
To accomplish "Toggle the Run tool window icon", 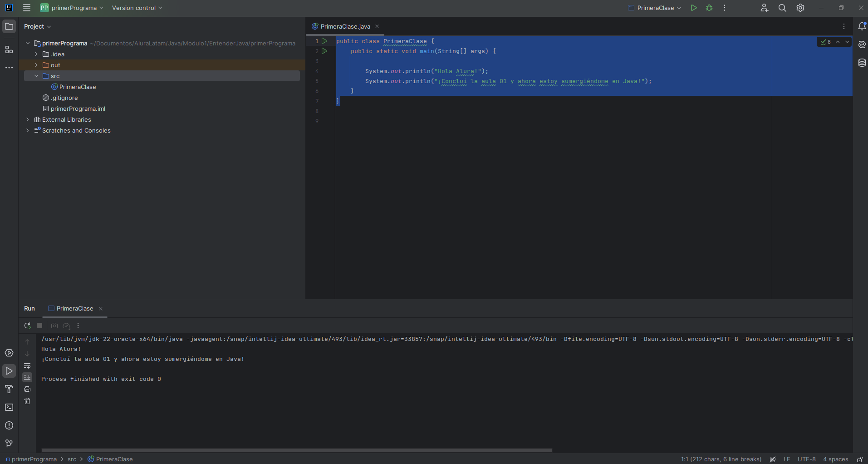I will (x=9, y=371).
